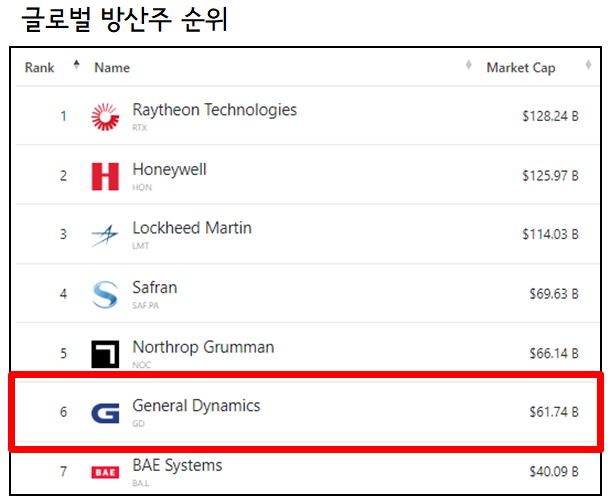Click the $61.74 B market cap value
The width and height of the screenshot is (612, 504).
point(554,412)
